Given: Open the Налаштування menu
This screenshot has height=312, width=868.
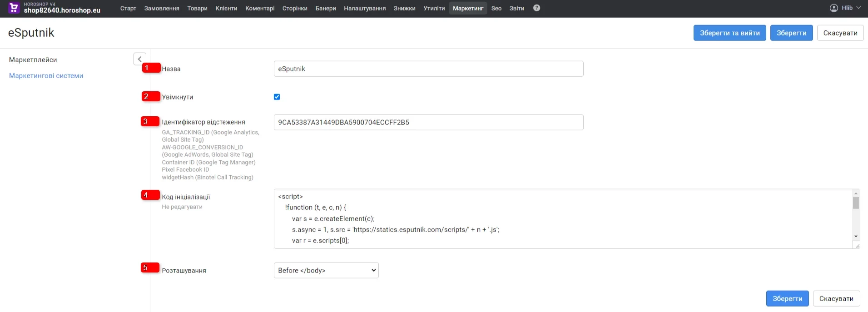Looking at the screenshot, I should tap(365, 9).
